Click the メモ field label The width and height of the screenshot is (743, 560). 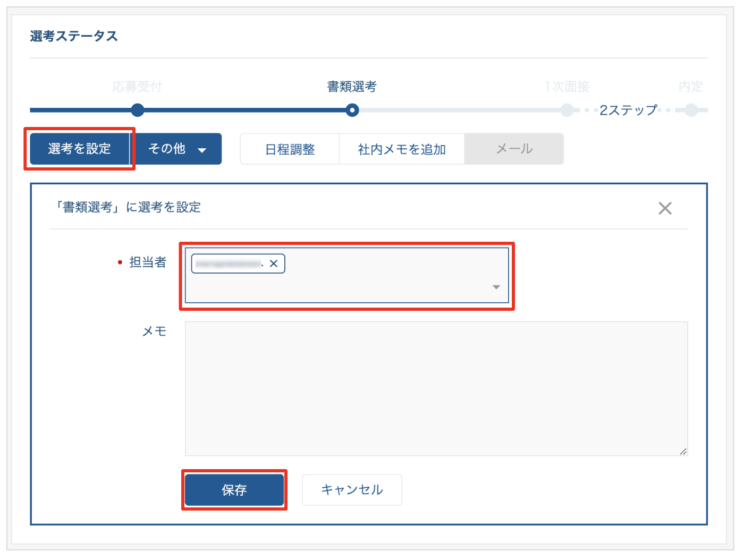[x=154, y=332]
